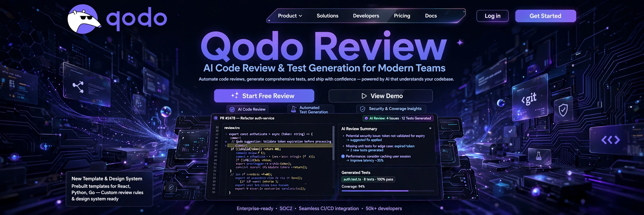The height and width of the screenshot is (215, 644).
Task: Select Pricing in the navigation bar
Action: click(402, 16)
